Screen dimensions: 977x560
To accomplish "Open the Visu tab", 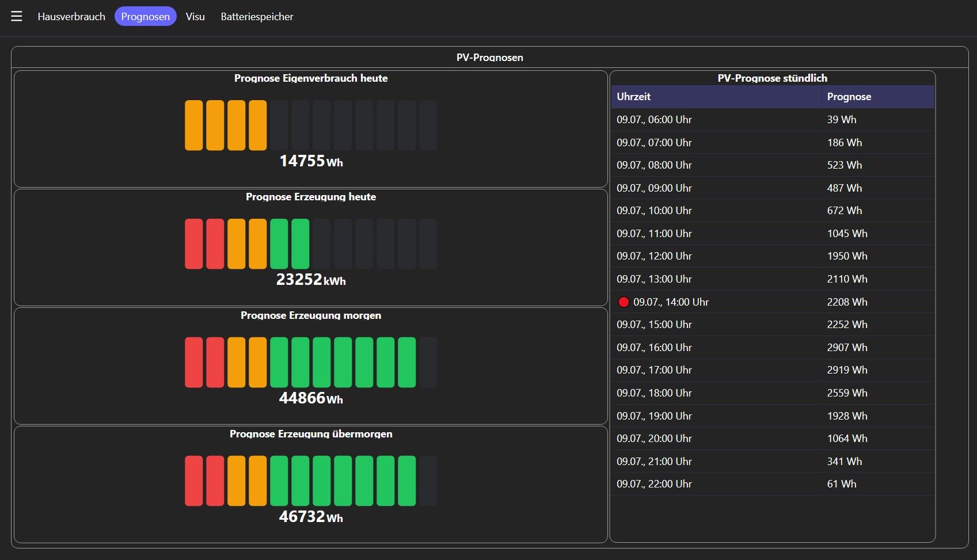I will point(195,17).
